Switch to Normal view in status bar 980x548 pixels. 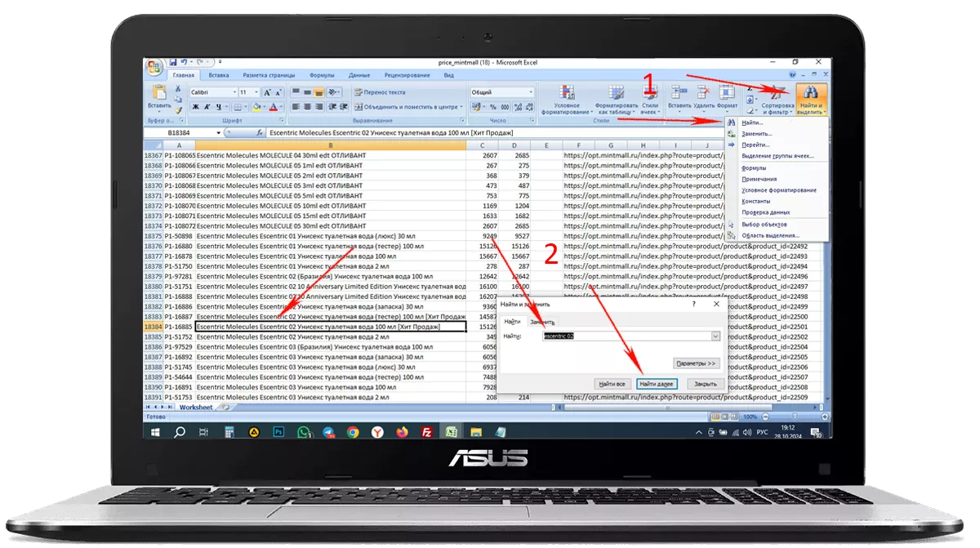[714, 417]
